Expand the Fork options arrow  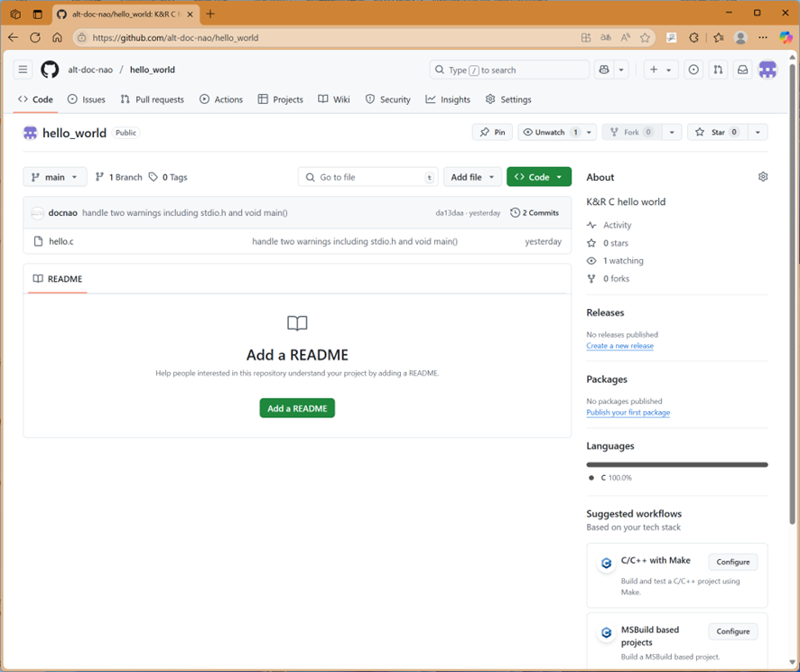tap(672, 132)
